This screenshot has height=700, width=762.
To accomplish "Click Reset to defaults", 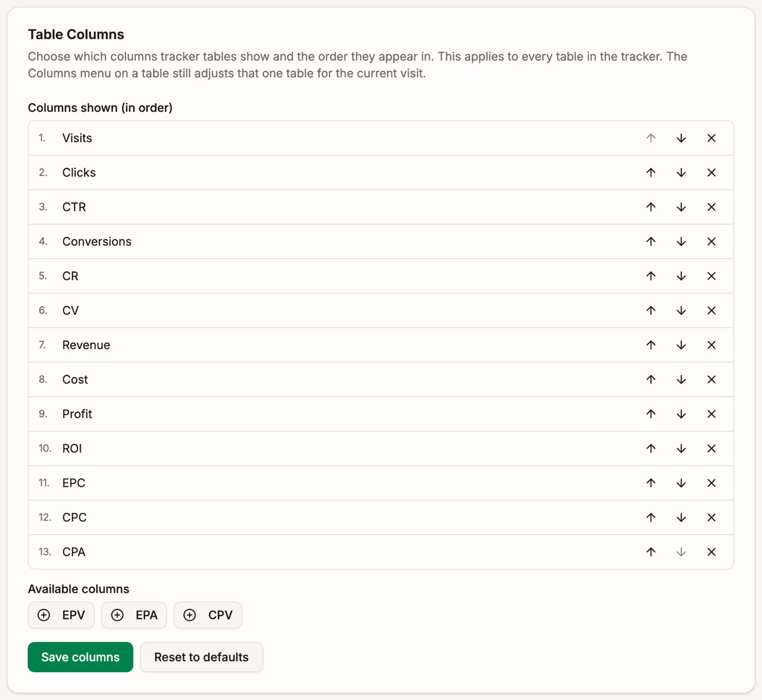I will click(201, 657).
